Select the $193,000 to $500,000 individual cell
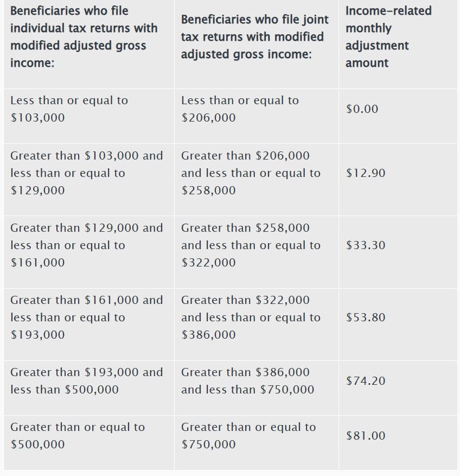The image size is (460, 476). coord(87,381)
